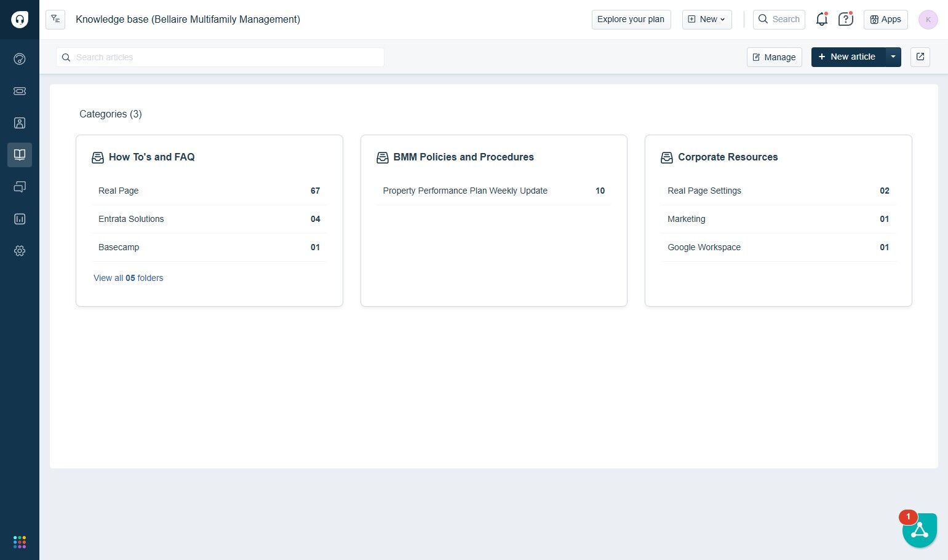Open the Admin settings gear icon
Image resolution: width=948 pixels, height=560 pixels.
20,251
